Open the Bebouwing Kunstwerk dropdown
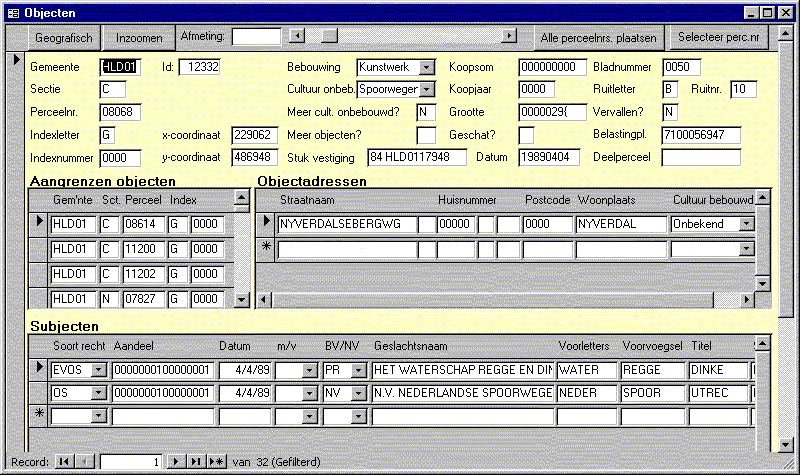 pos(427,67)
